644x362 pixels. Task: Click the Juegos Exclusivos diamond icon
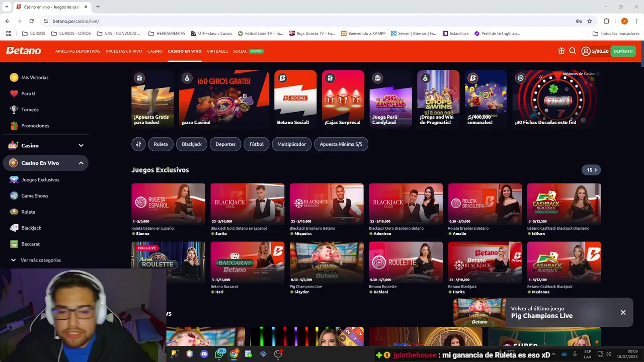[x=14, y=179]
